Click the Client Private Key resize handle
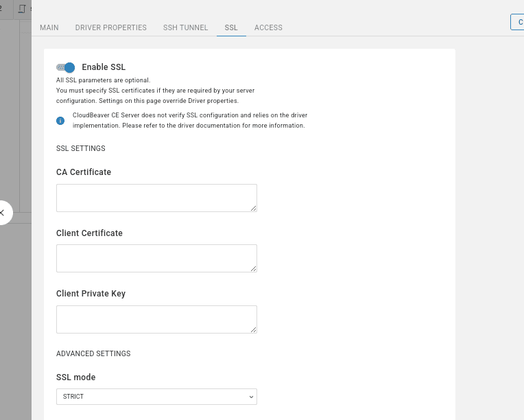 pyautogui.click(x=254, y=330)
